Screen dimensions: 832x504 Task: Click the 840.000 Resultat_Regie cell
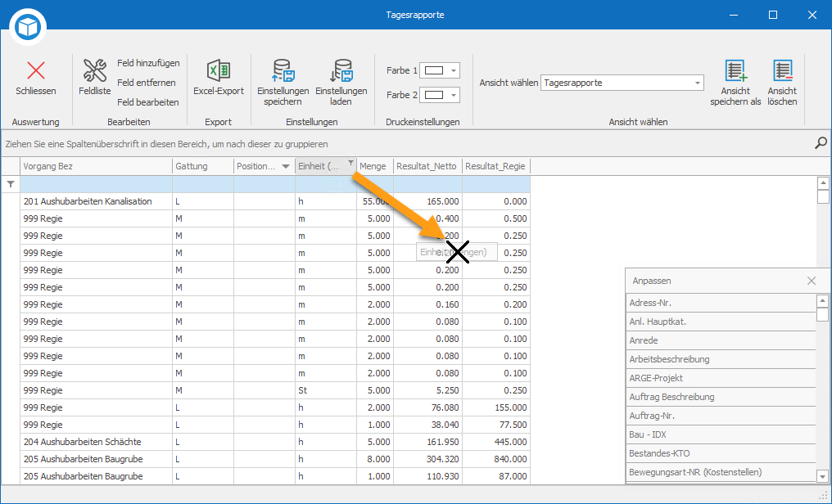[496, 459]
